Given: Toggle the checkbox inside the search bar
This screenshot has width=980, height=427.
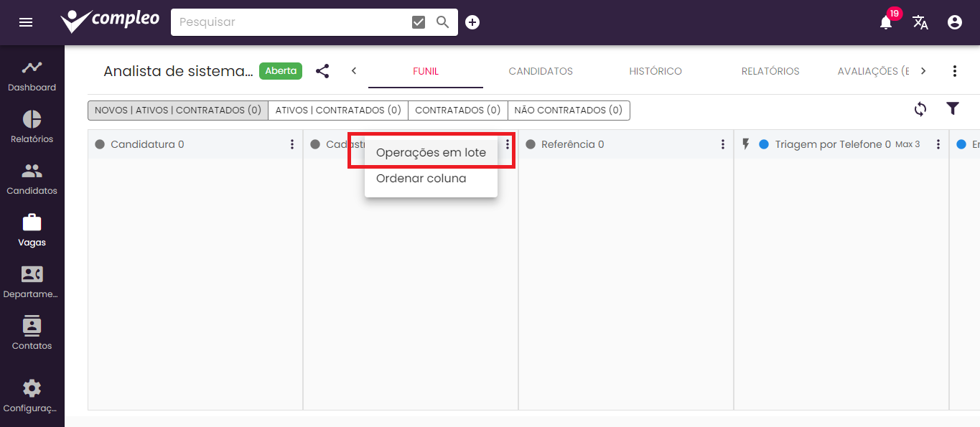Looking at the screenshot, I should coord(418,22).
